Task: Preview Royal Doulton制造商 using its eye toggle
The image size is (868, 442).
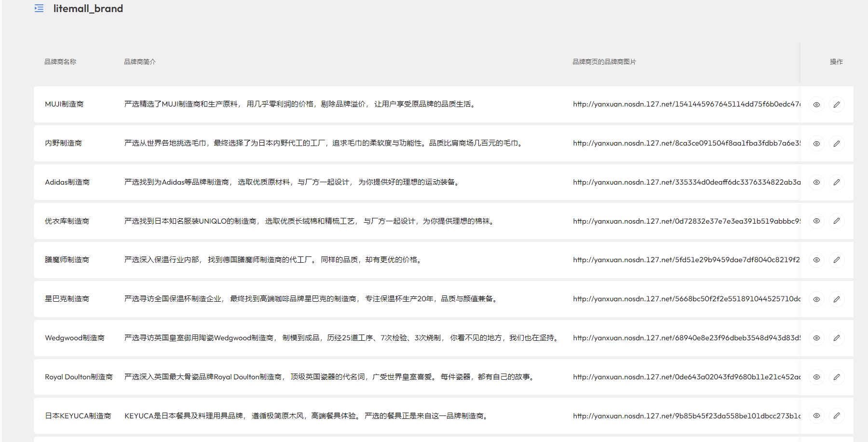Action: [x=817, y=377]
